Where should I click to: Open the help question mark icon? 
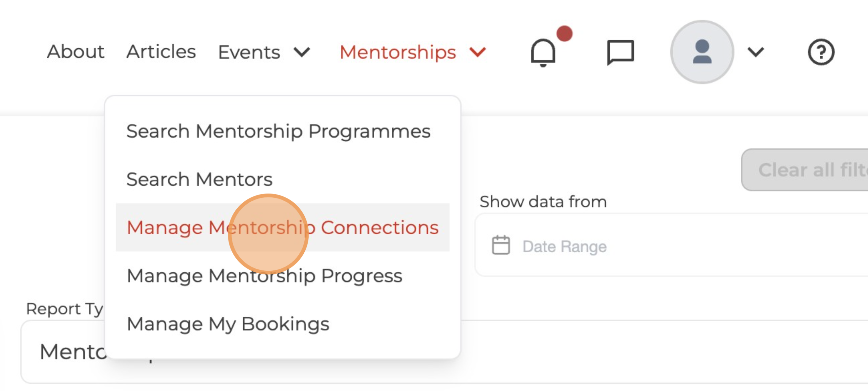(x=821, y=52)
